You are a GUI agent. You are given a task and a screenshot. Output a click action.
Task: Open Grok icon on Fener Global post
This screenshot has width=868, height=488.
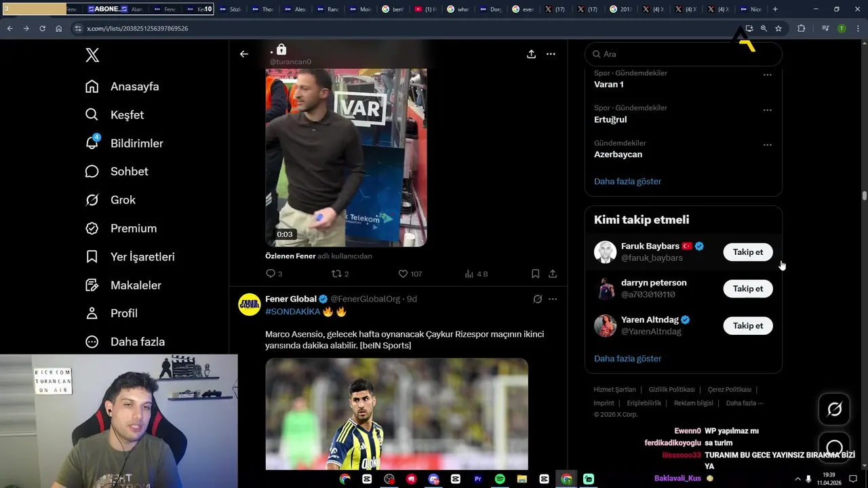click(x=537, y=299)
